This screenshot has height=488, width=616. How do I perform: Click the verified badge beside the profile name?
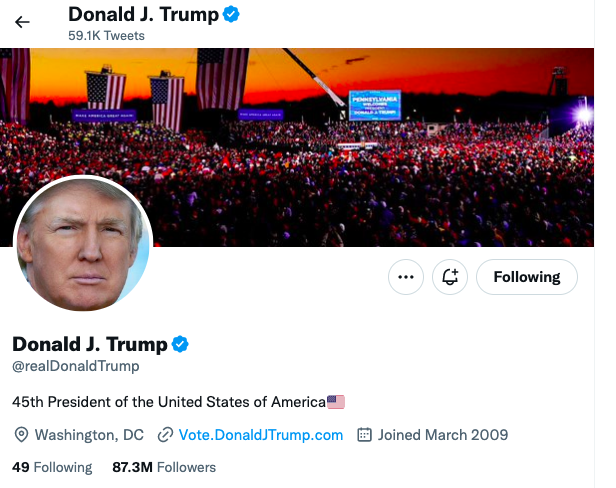[x=180, y=344]
